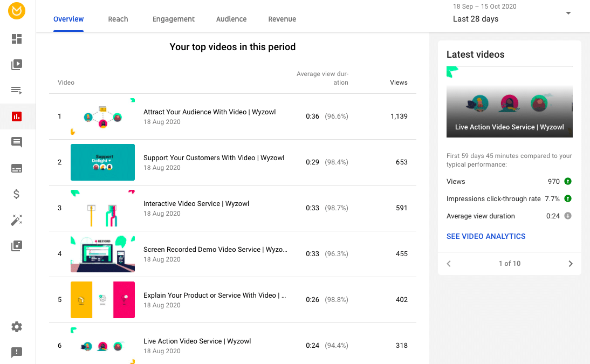The height and width of the screenshot is (364, 590).
Task: Click the 1,139 views value
Action: pyautogui.click(x=399, y=116)
